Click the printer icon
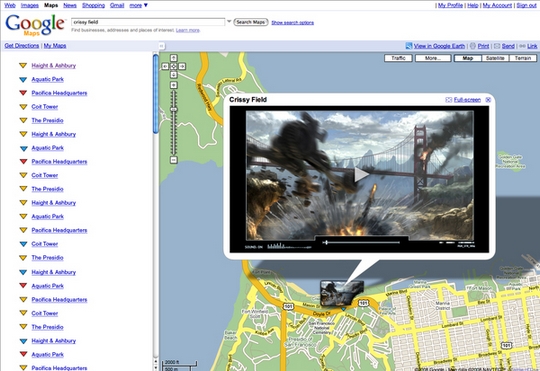This screenshot has height=371, width=540. pos(473,46)
